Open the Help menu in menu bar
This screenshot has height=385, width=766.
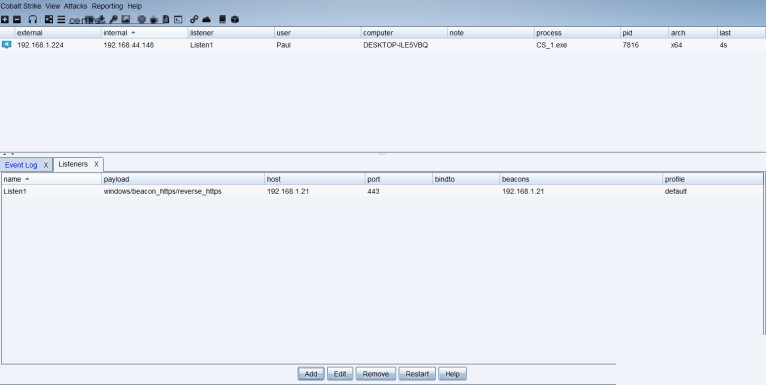coord(134,6)
